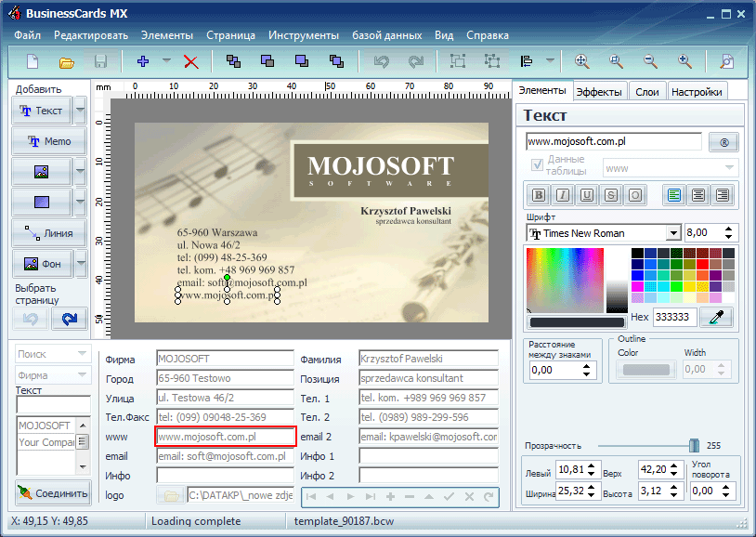
Task: Click the Memo add button
Action: tap(49, 141)
